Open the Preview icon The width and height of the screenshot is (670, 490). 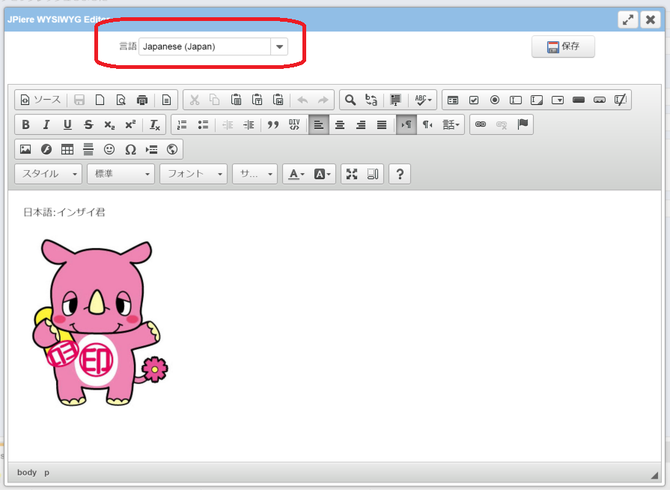(x=121, y=100)
